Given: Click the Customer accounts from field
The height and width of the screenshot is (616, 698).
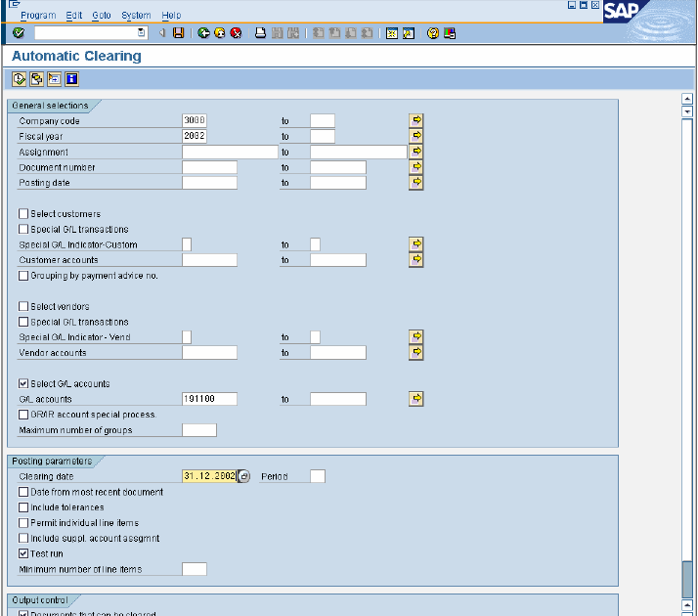Looking at the screenshot, I should coord(209,260).
